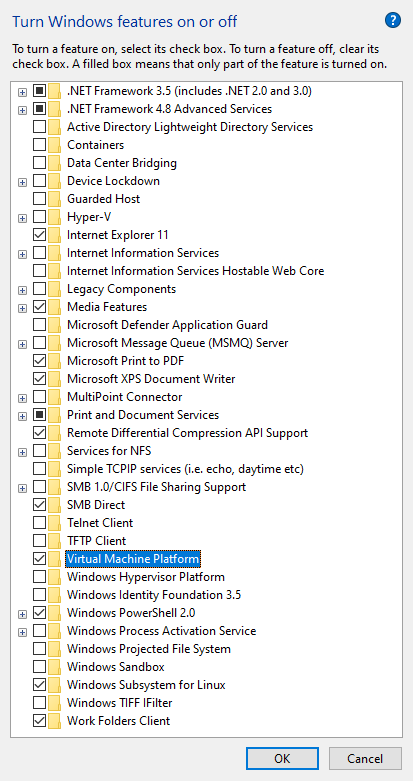The image size is (413, 781).
Task: Uncheck the SMB Direct checkbox
Action: pos(39,505)
